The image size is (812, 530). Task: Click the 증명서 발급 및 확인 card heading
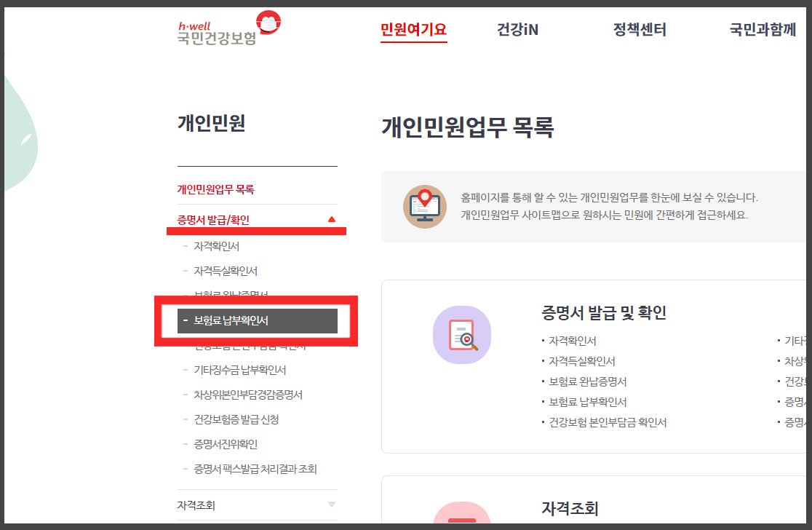(604, 313)
